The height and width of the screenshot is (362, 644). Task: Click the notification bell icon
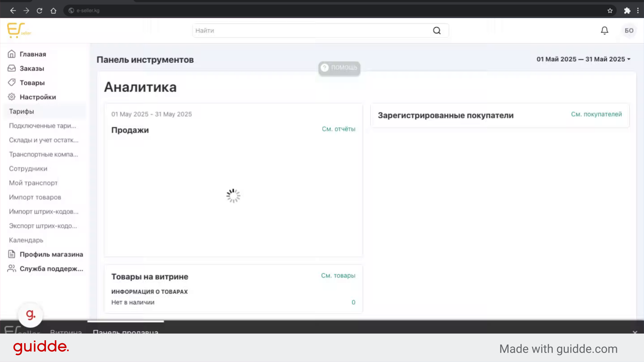[604, 31]
